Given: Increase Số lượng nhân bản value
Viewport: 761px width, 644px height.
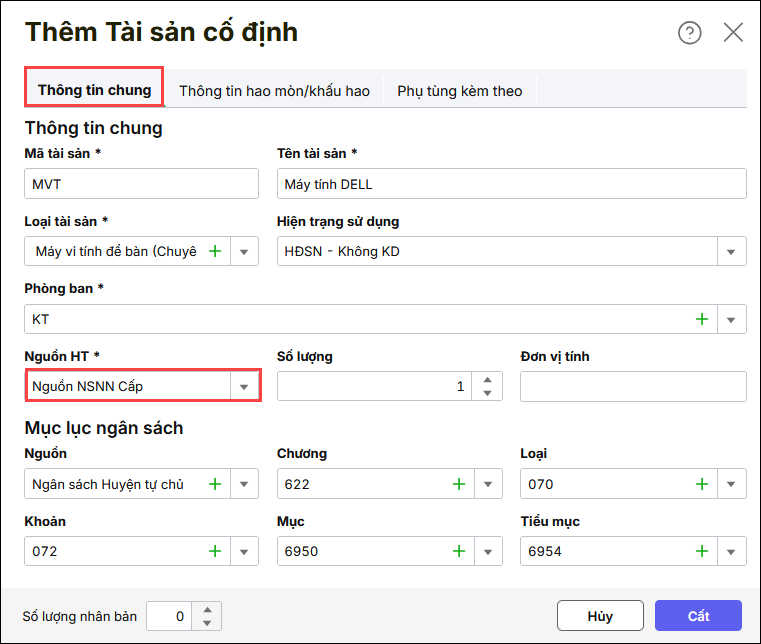Looking at the screenshot, I should (x=207, y=610).
